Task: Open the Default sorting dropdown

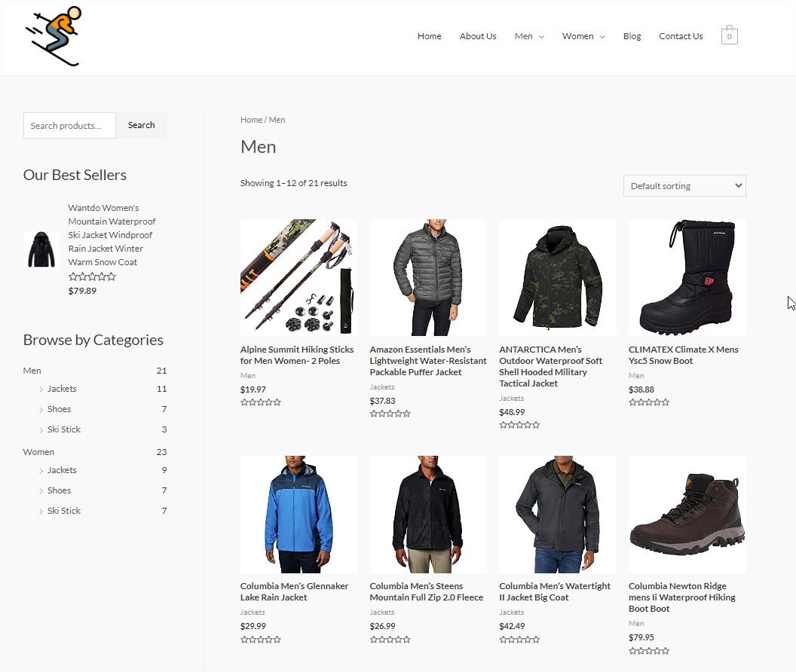Action: coord(684,186)
